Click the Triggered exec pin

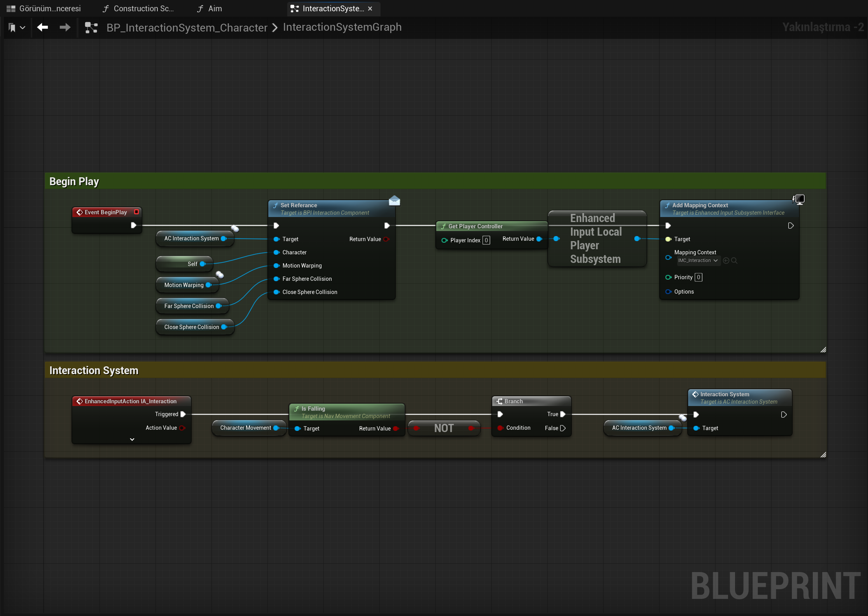pyautogui.click(x=183, y=414)
